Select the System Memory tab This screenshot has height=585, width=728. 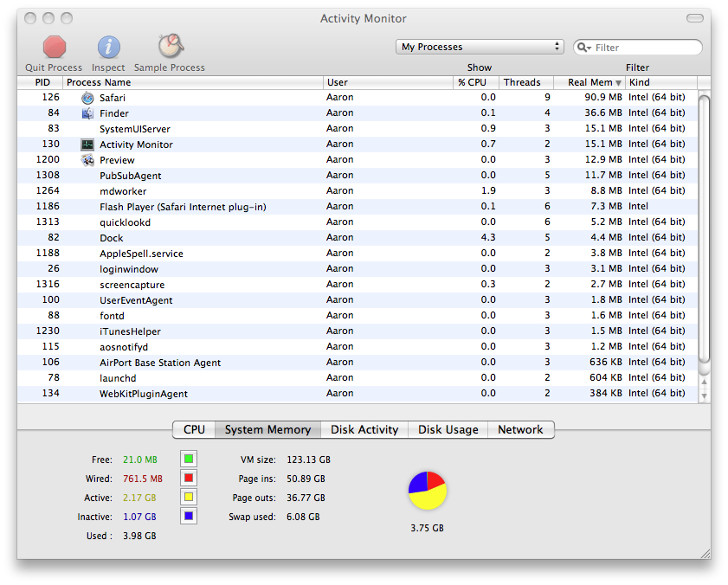267,429
